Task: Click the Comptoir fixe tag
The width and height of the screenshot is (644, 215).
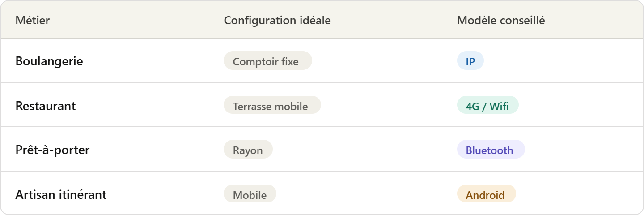Action: 267,61
